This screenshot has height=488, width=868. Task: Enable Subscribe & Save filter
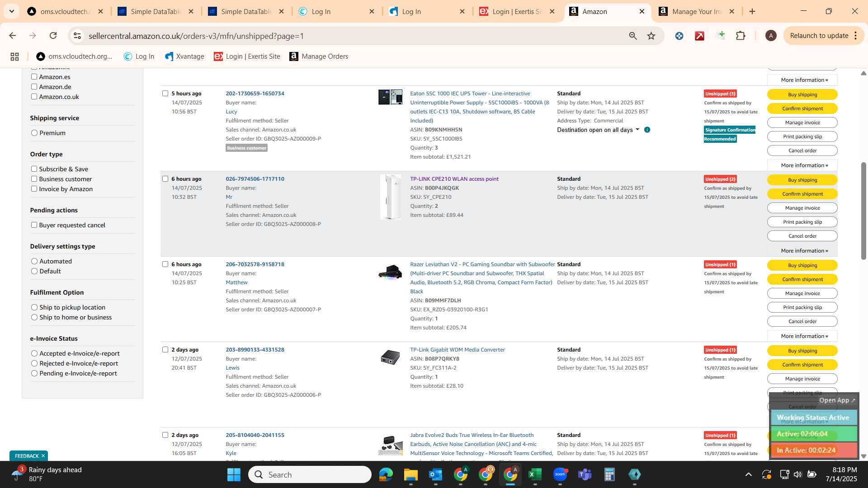coord(34,169)
